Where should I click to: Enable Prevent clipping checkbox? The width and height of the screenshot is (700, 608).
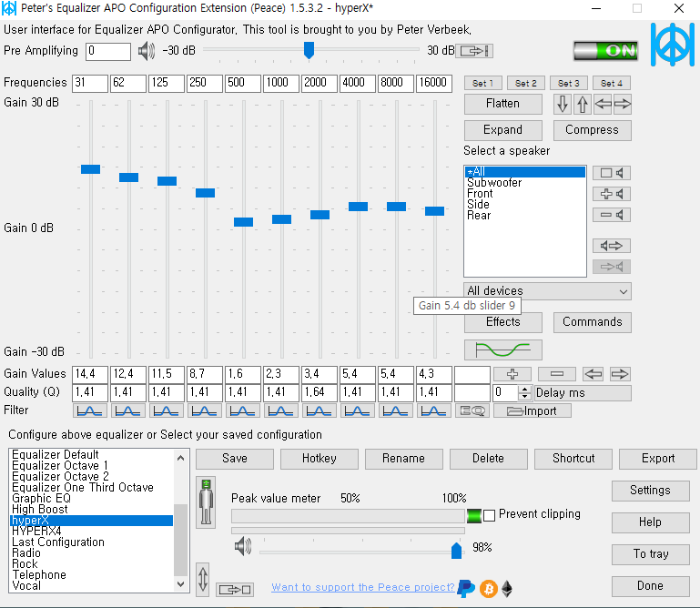click(x=490, y=515)
